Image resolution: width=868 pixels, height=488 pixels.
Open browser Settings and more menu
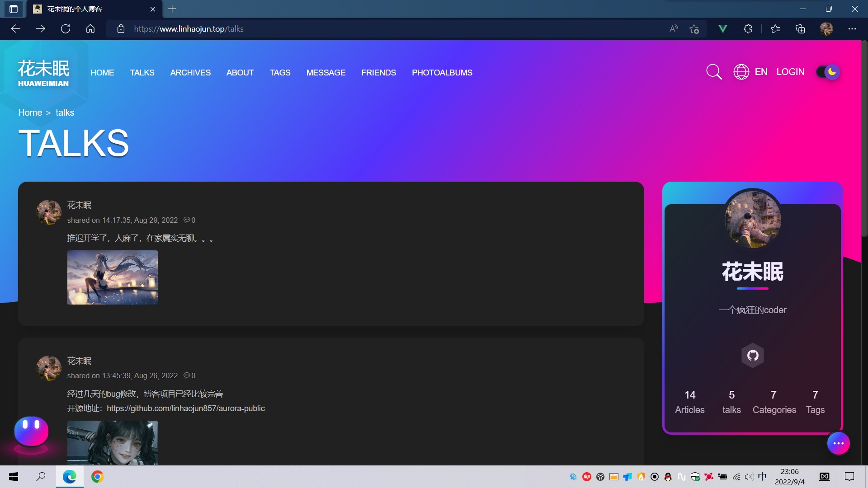[852, 29]
